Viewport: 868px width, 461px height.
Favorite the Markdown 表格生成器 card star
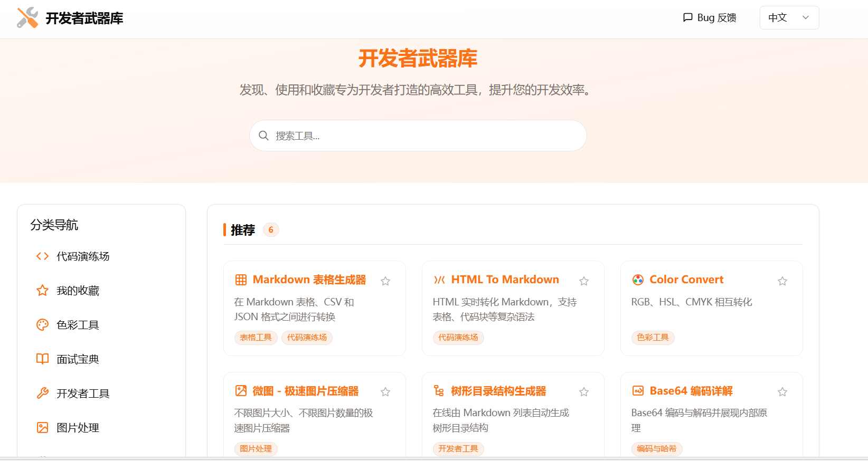tap(385, 281)
